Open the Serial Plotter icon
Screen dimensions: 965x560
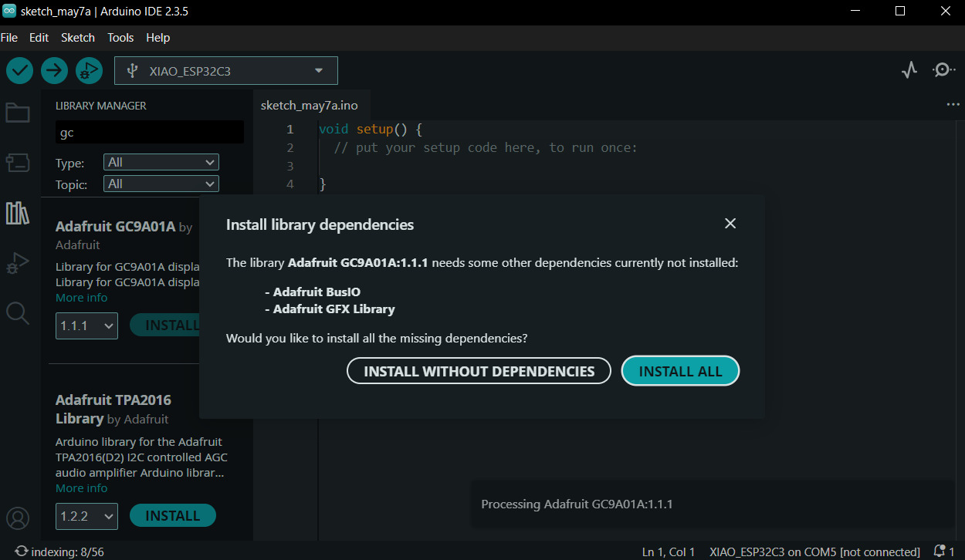909,70
